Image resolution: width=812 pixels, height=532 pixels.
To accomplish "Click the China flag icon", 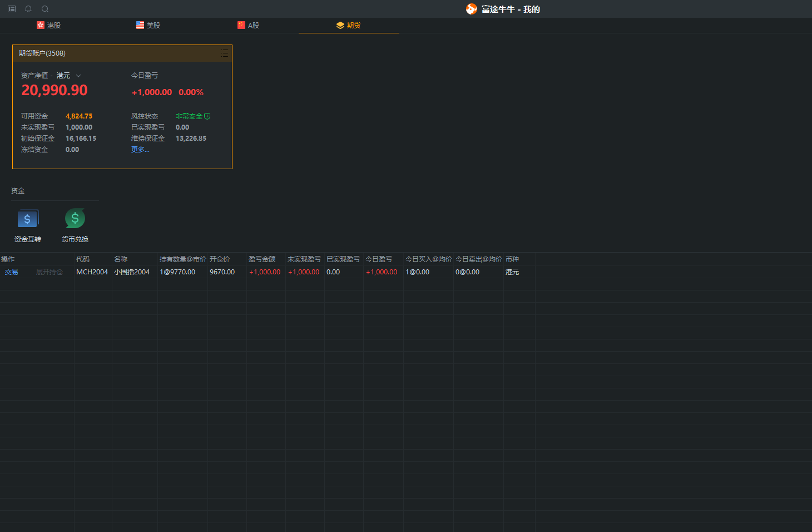I will tap(241, 25).
